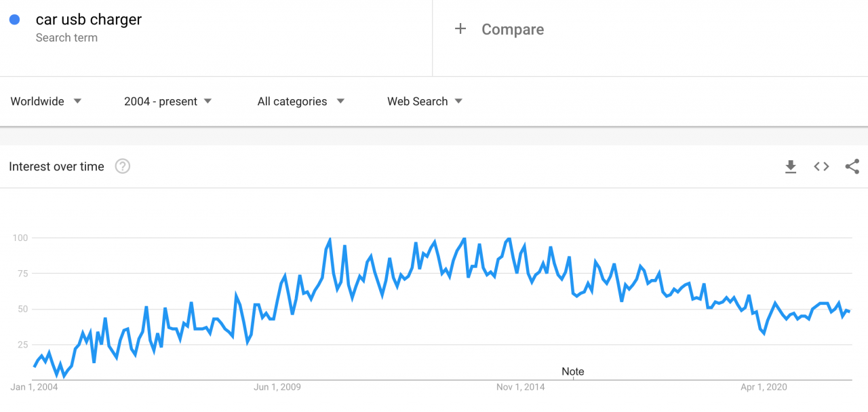Click the Compare text to add a term
This screenshot has height=412, width=868.
[x=513, y=29]
